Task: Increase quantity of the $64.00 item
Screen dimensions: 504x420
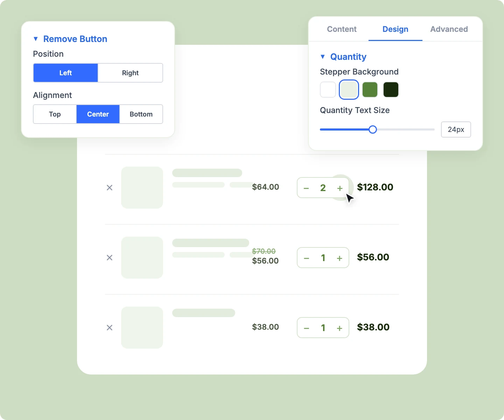Action: click(x=339, y=188)
